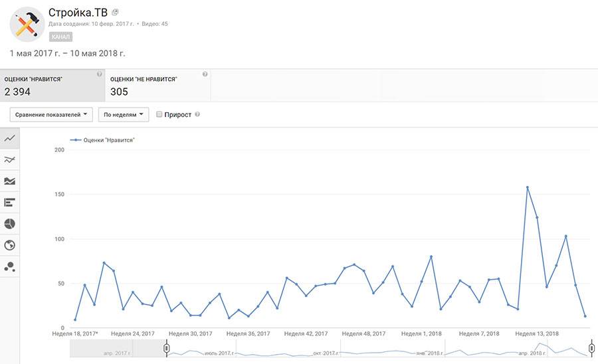The height and width of the screenshot is (364, 598).
Task: Select the line chart view icon
Action: 9,138
